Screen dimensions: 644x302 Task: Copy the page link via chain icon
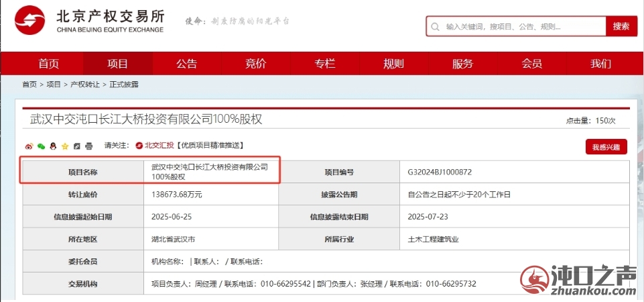click(x=77, y=146)
